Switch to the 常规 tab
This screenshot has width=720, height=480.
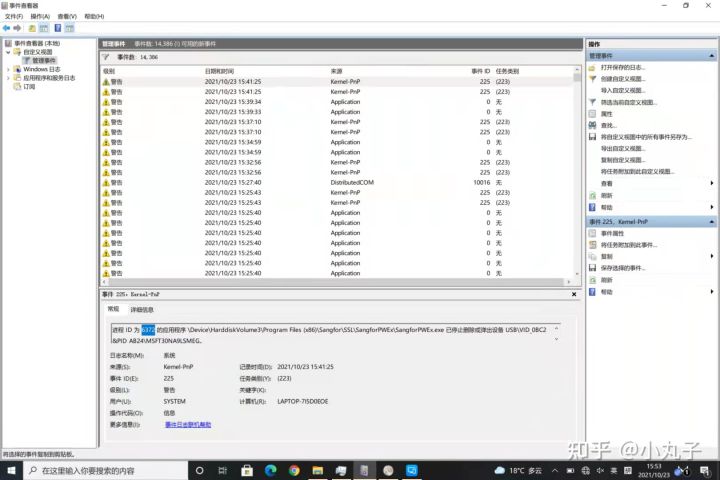pyautogui.click(x=113, y=309)
